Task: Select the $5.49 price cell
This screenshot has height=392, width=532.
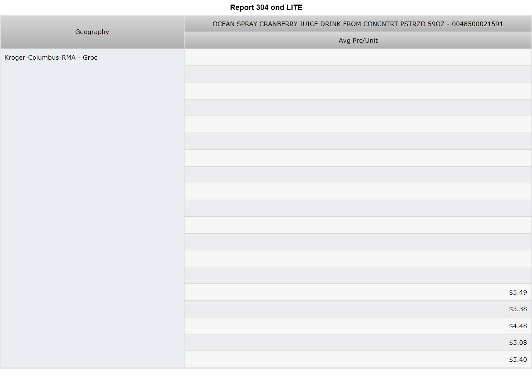Action: 358,292
